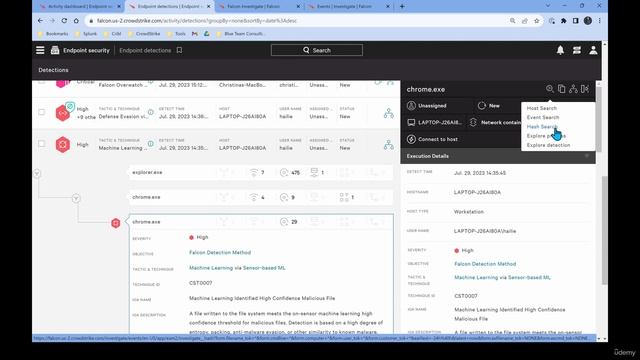Switch to Activity dashboard browser tab
Viewport: 640px width, 360px height.
pyautogui.click(x=79, y=6)
